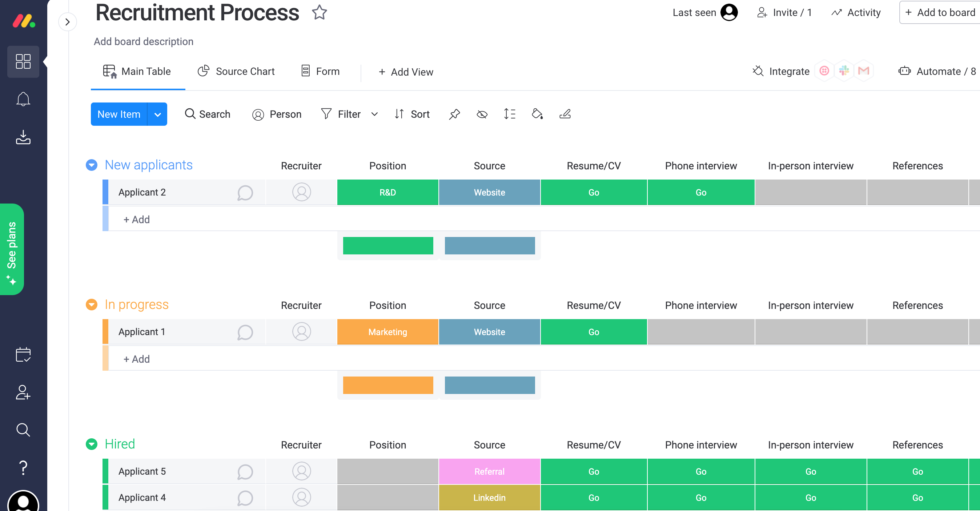980x511 pixels.
Task: Open help question mark in sidebar
Action: pos(23,467)
